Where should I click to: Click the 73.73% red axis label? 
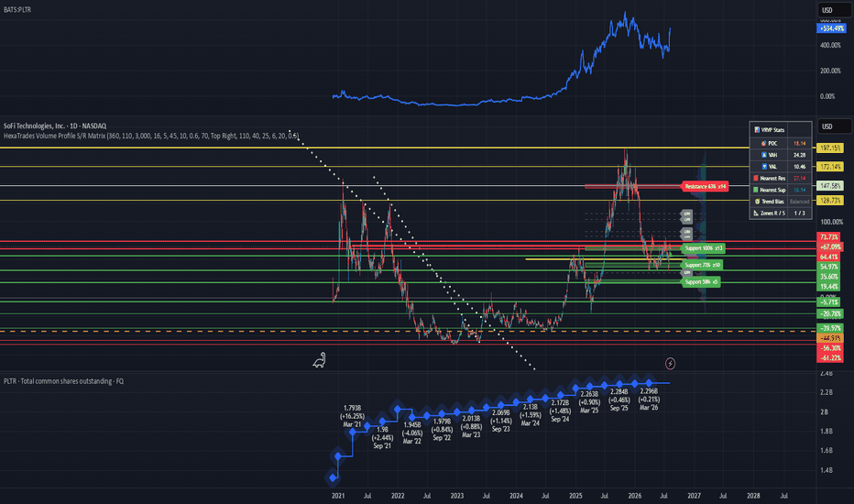[829, 237]
